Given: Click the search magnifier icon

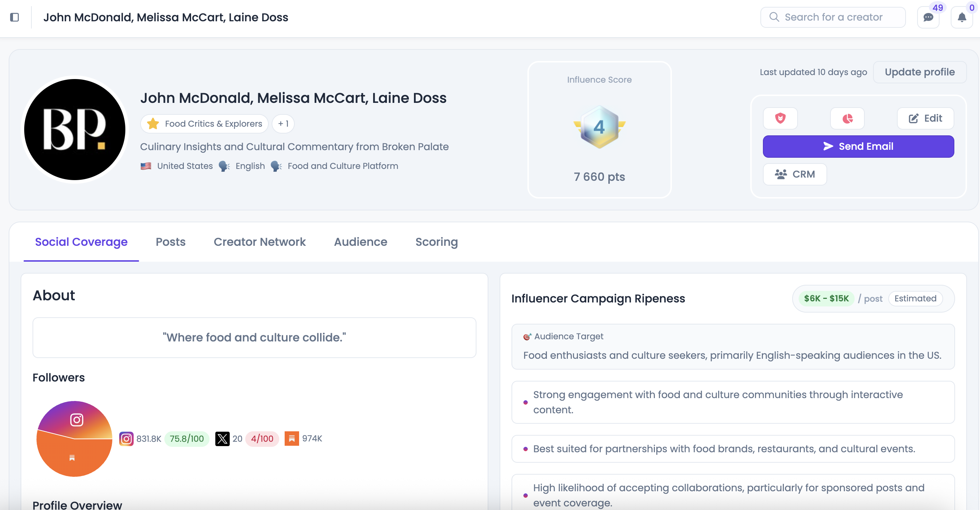Looking at the screenshot, I should click(774, 17).
